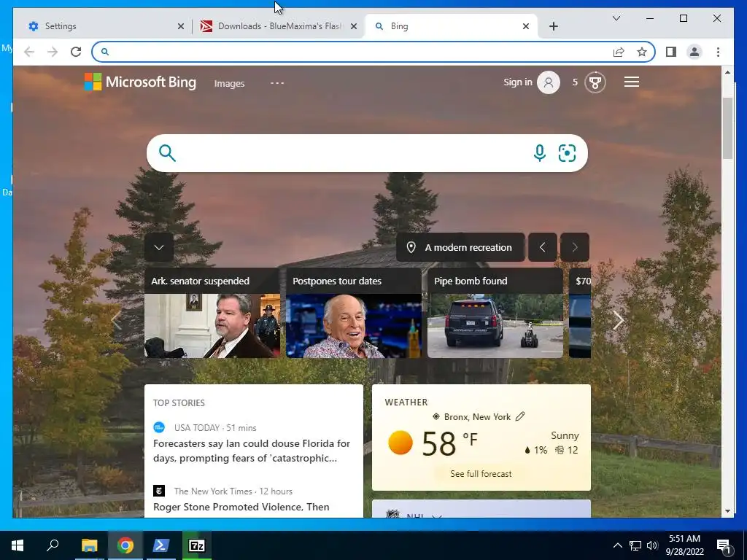Open the 'A modern recreation' image info

(460, 247)
